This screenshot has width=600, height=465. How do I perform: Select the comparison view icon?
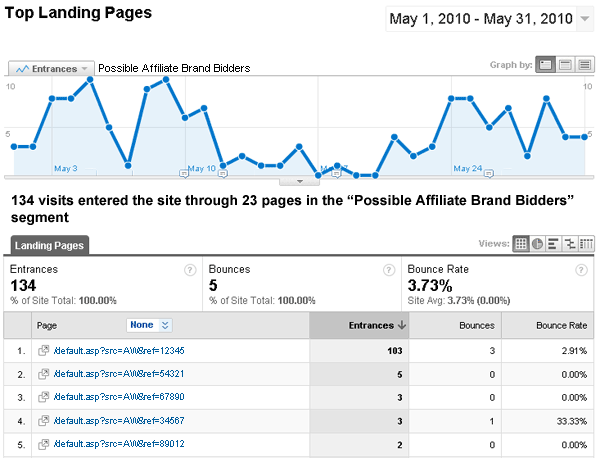(570, 243)
